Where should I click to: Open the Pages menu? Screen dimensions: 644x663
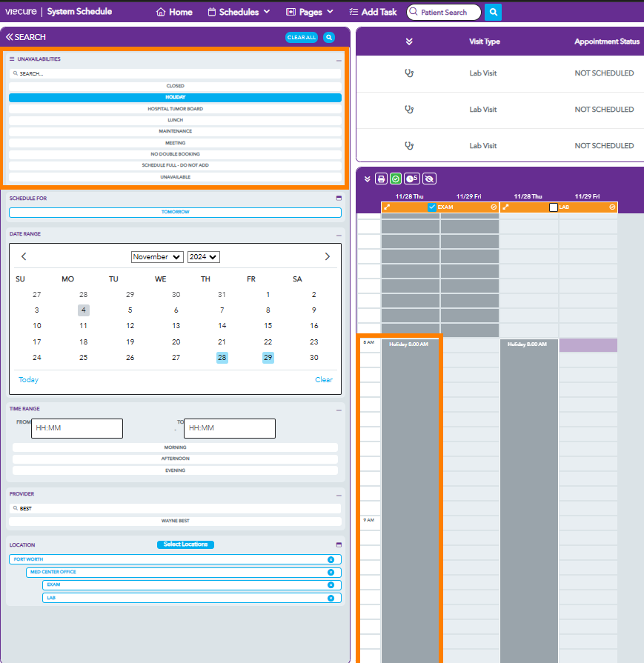[310, 13]
